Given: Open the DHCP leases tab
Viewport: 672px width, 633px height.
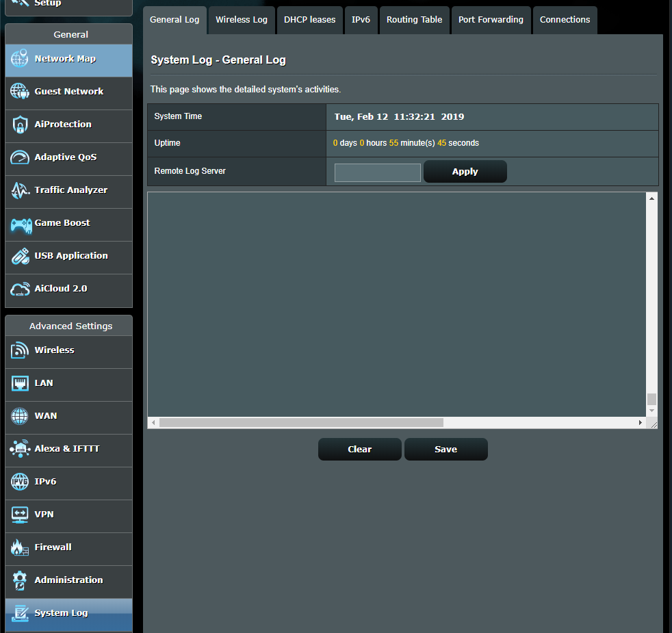Looking at the screenshot, I should pyautogui.click(x=309, y=20).
